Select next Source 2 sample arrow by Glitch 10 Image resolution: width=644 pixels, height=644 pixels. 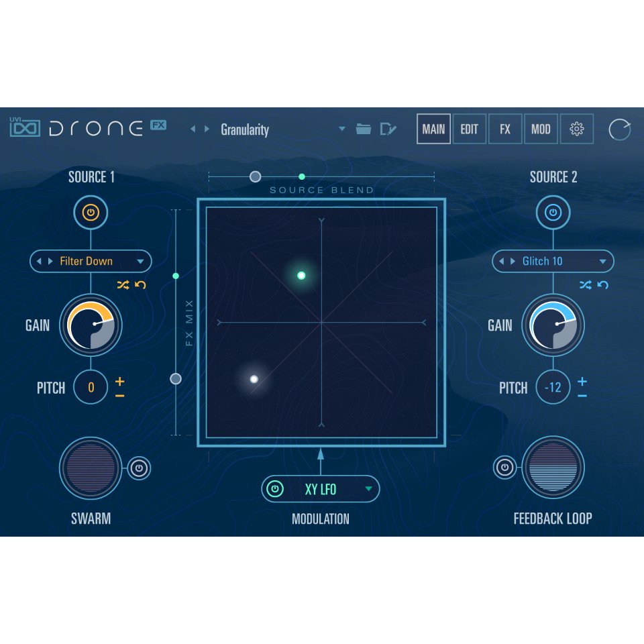tap(513, 261)
